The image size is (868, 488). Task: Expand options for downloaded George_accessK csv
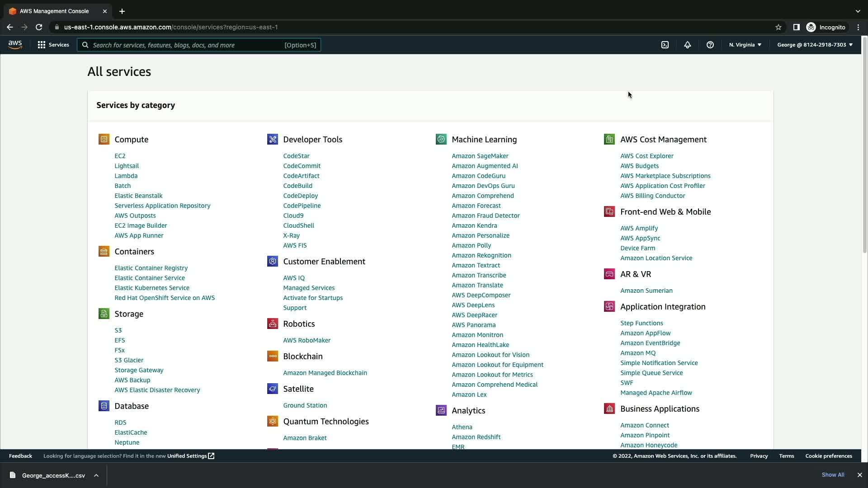point(96,475)
